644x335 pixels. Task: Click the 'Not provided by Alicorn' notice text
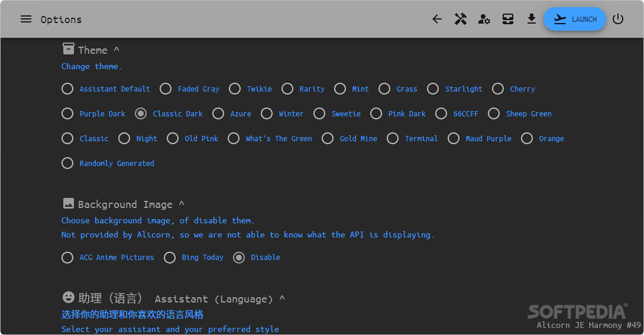[x=248, y=235]
